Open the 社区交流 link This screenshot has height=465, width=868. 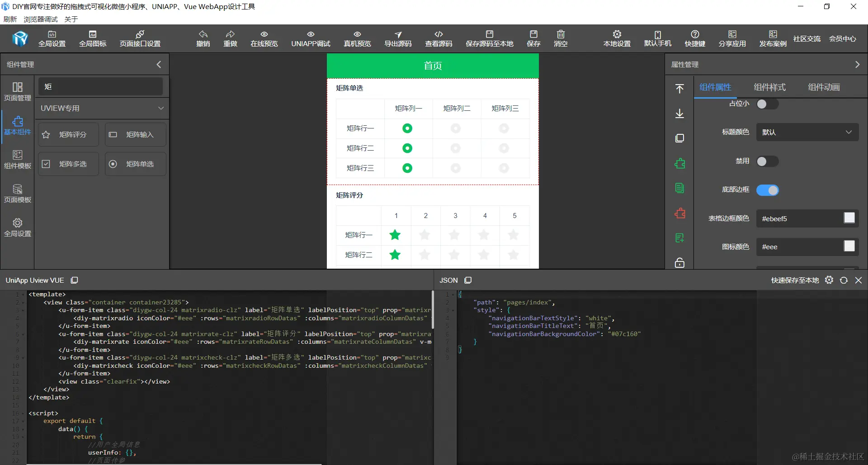click(x=807, y=39)
